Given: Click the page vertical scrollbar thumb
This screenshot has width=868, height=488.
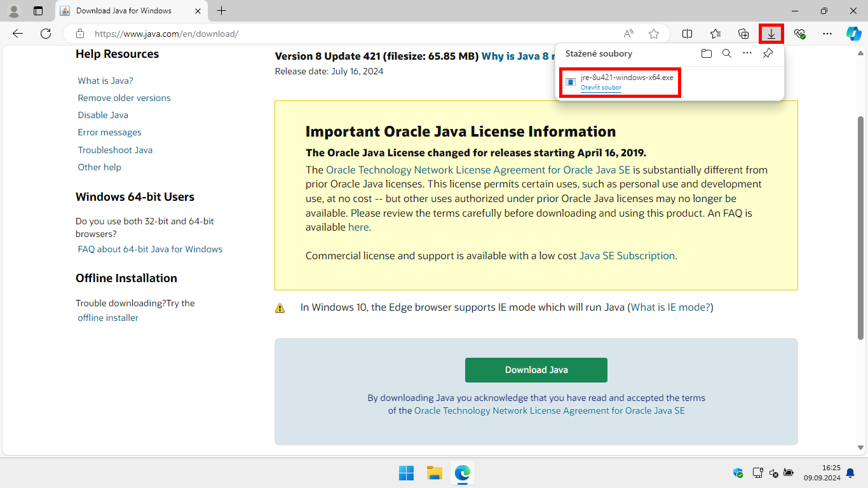Looking at the screenshot, I should (x=861, y=227).
